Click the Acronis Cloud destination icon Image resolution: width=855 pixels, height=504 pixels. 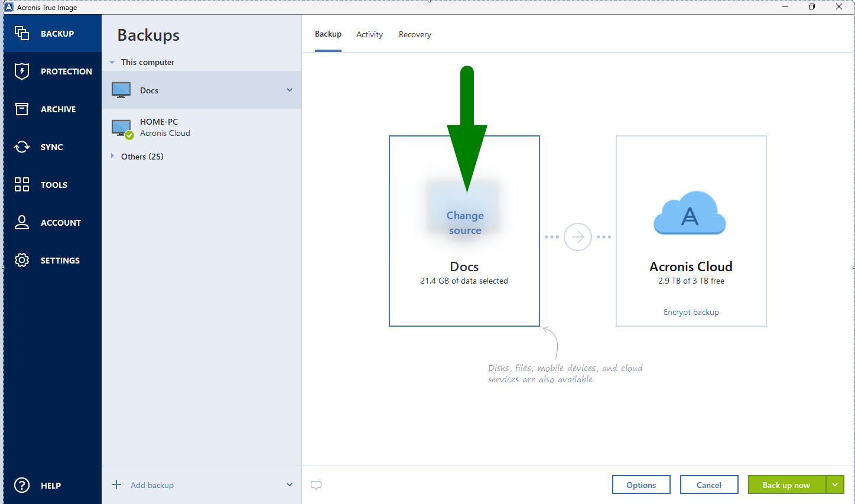tap(690, 213)
